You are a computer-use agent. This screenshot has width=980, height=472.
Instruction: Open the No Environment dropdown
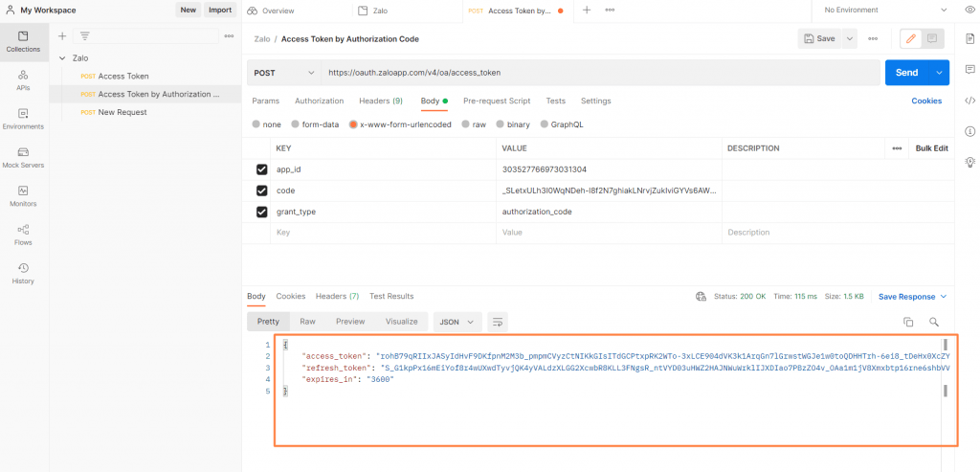pos(883,10)
